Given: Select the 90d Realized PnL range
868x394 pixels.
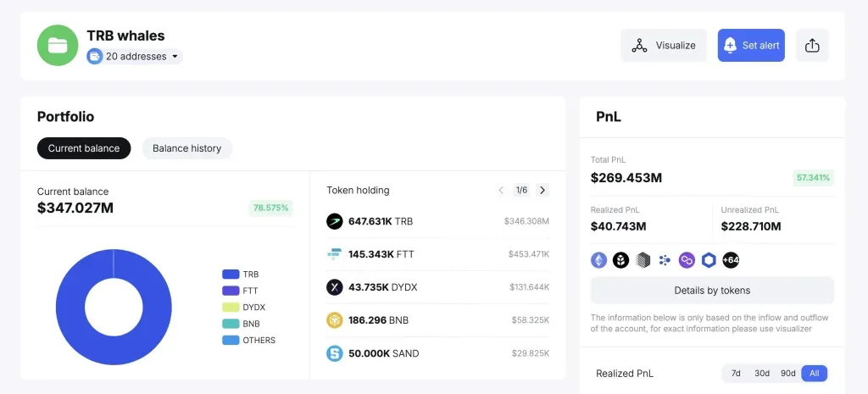Looking at the screenshot, I should tap(788, 374).
